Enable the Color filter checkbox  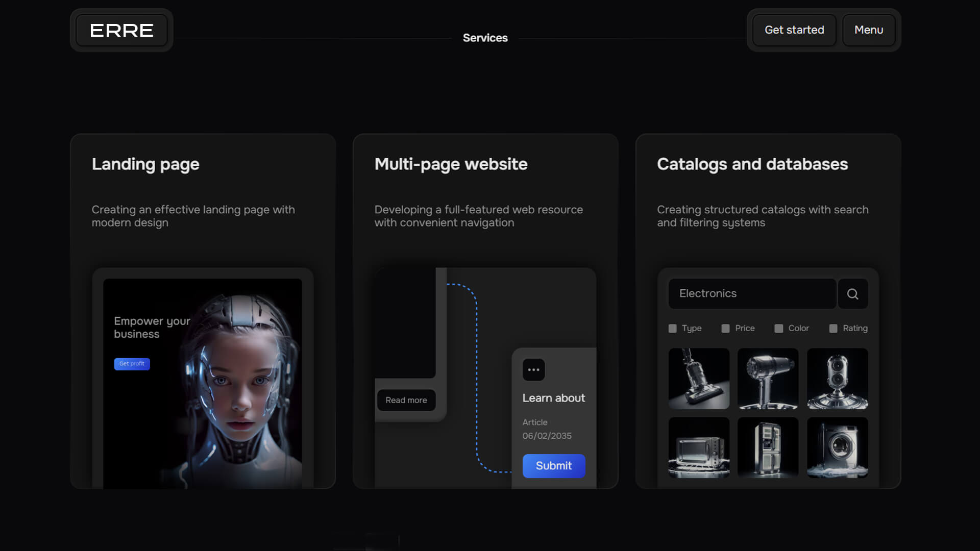(778, 329)
